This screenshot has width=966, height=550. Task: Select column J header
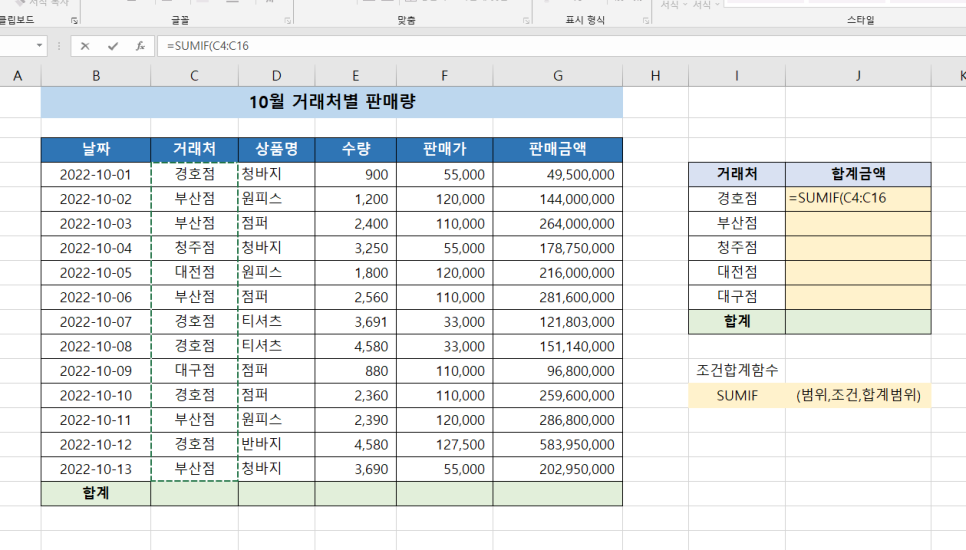pyautogui.click(x=858, y=76)
